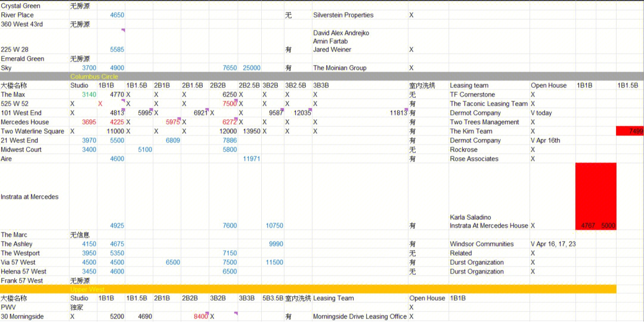Select the red cell showing 4767

click(586, 197)
